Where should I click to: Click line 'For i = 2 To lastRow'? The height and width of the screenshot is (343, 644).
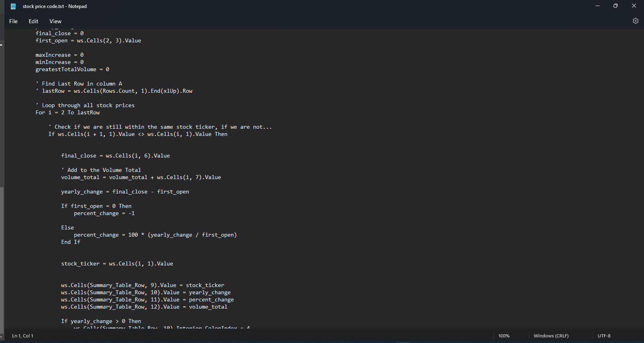[68, 112]
